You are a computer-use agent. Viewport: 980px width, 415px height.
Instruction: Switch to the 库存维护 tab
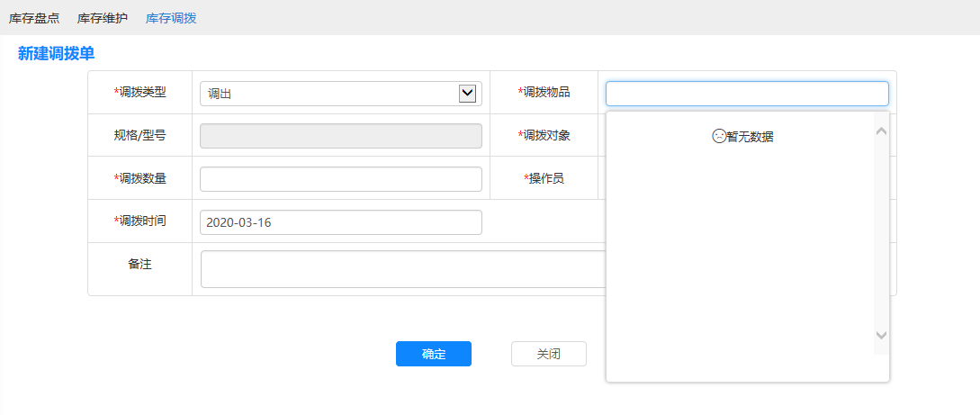(x=103, y=18)
